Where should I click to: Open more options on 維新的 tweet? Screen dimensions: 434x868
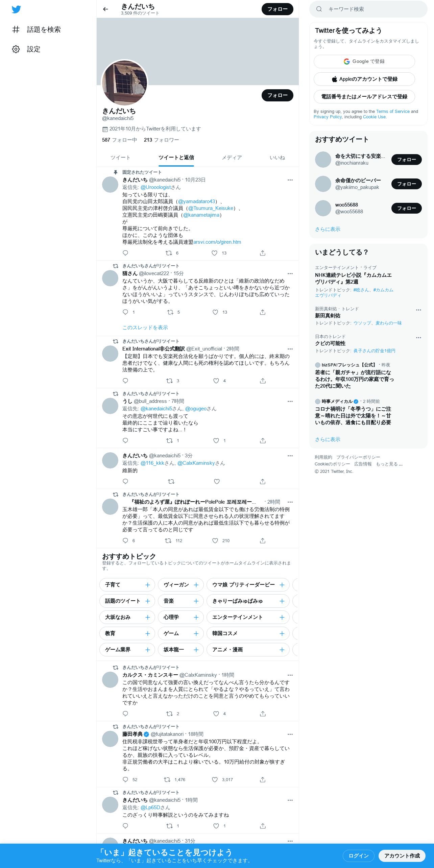coord(290,456)
